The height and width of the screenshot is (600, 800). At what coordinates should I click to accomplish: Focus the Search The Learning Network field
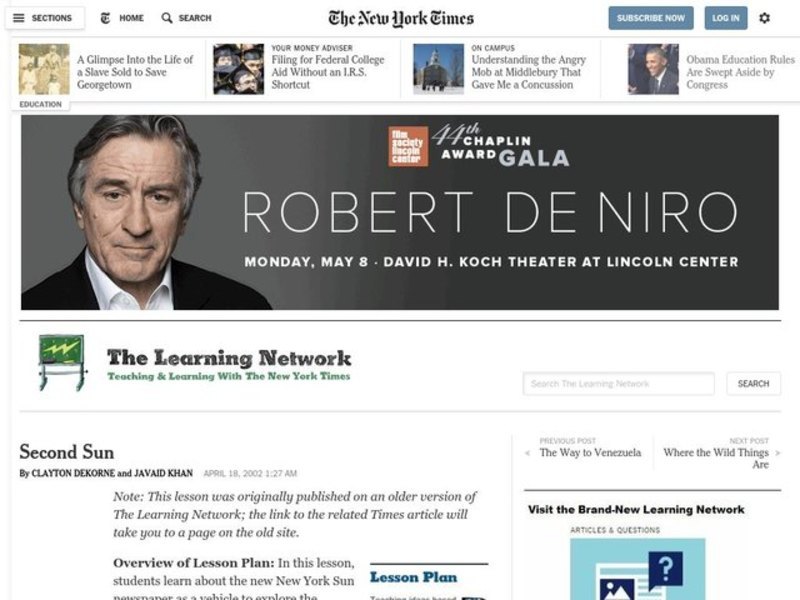[x=618, y=384]
